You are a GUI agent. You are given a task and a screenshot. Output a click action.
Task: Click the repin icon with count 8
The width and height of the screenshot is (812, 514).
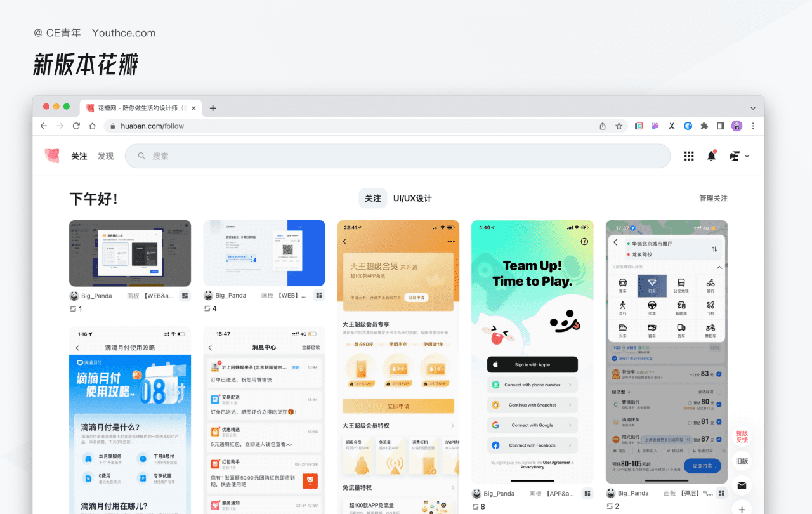[x=475, y=506]
